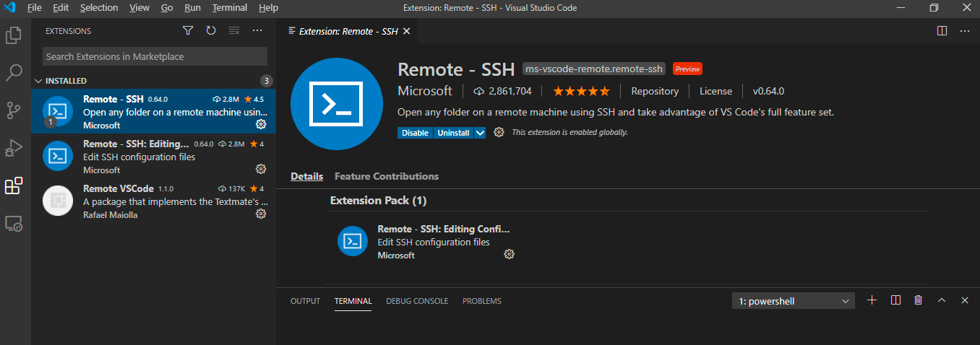Collapse the INSTALLED extensions section
This screenshot has width=980, height=345.
(153, 81)
